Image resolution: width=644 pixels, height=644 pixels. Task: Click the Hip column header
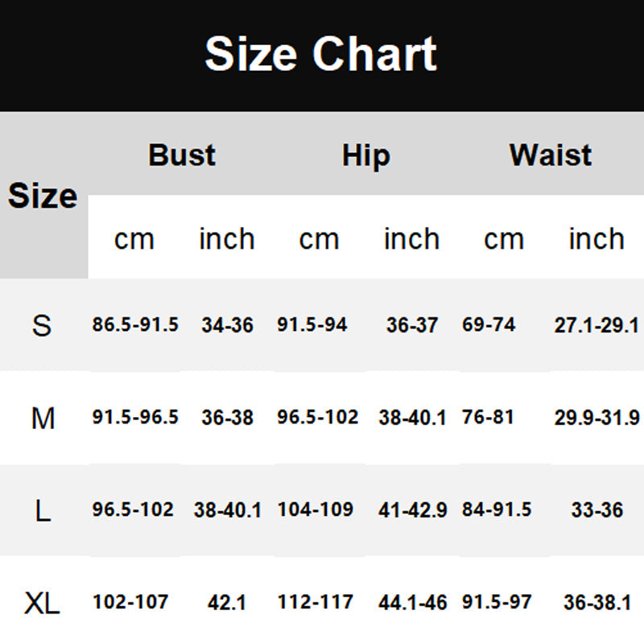click(x=365, y=155)
